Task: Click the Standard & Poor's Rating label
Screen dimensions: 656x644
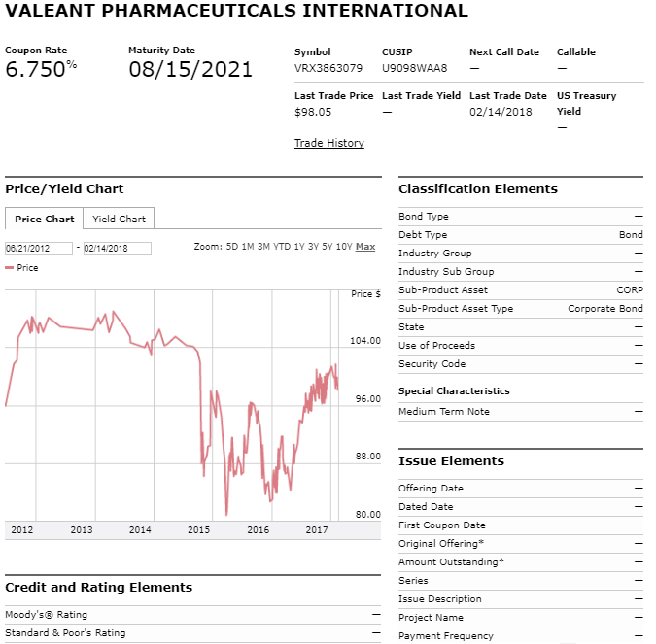Action: pos(65,633)
